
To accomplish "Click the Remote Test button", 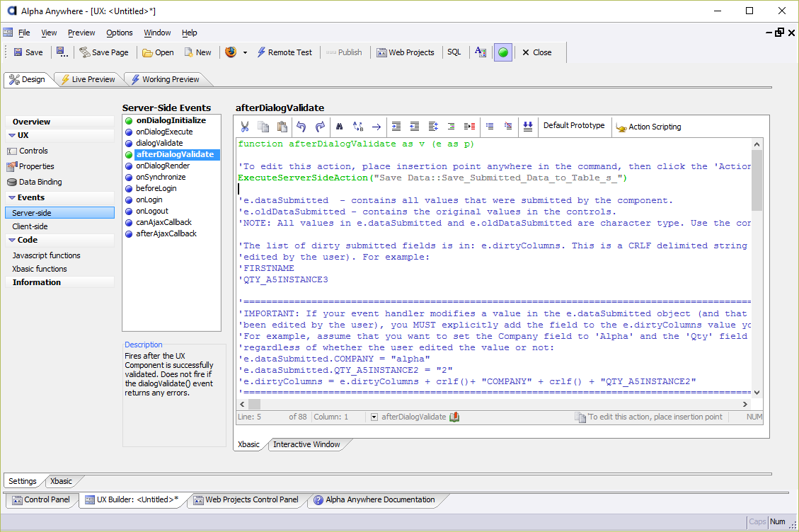I will (284, 52).
